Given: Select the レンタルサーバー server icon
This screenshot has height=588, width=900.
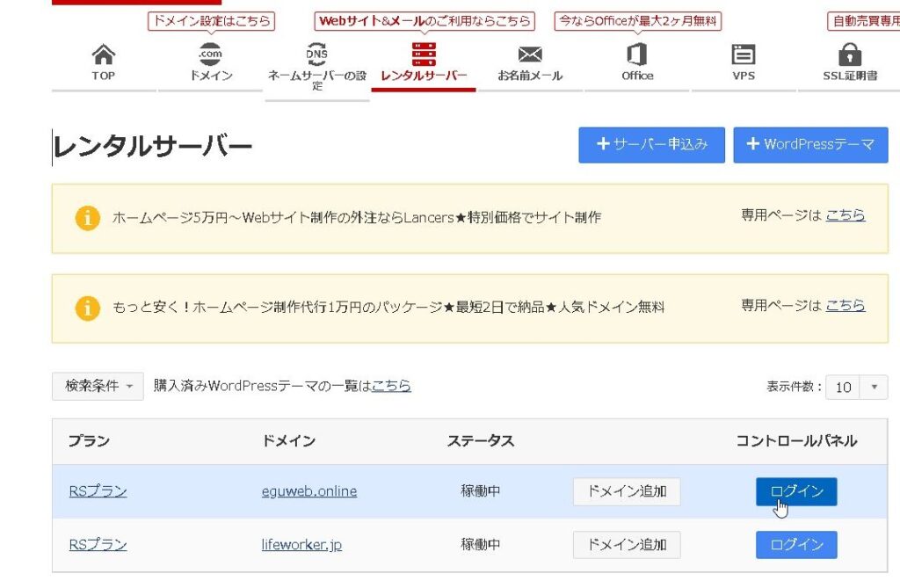Looking at the screenshot, I should coord(424,56).
